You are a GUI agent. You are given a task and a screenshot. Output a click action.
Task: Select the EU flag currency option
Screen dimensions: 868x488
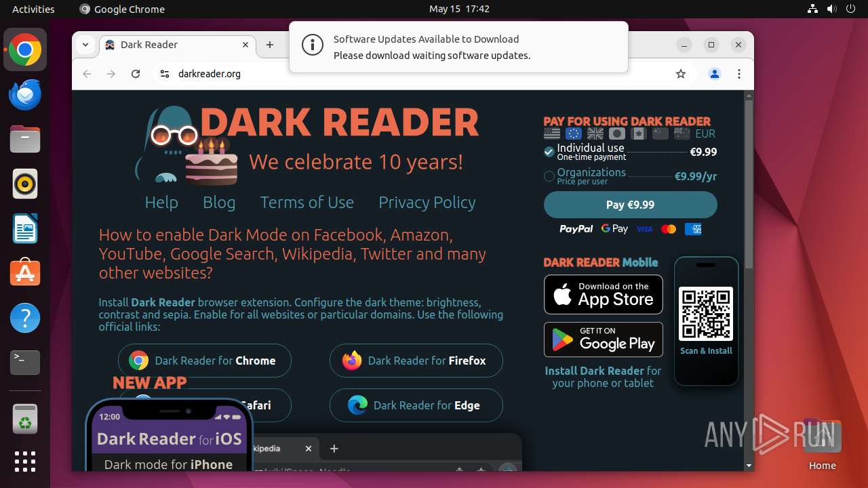574,134
